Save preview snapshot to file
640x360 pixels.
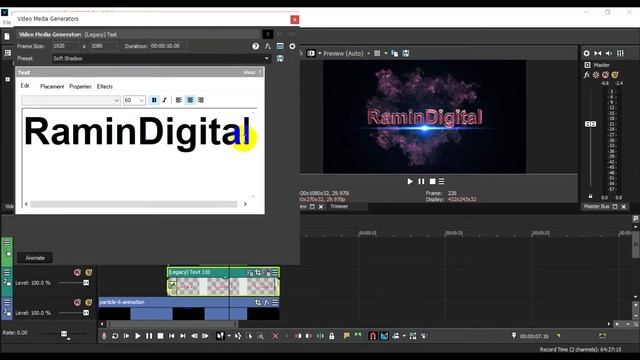click(x=406, y=53)
